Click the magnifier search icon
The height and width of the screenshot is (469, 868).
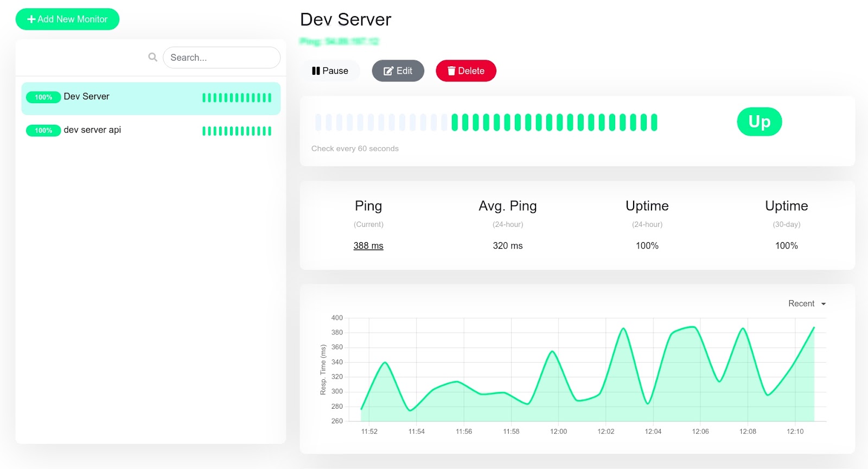click(153, 57)
